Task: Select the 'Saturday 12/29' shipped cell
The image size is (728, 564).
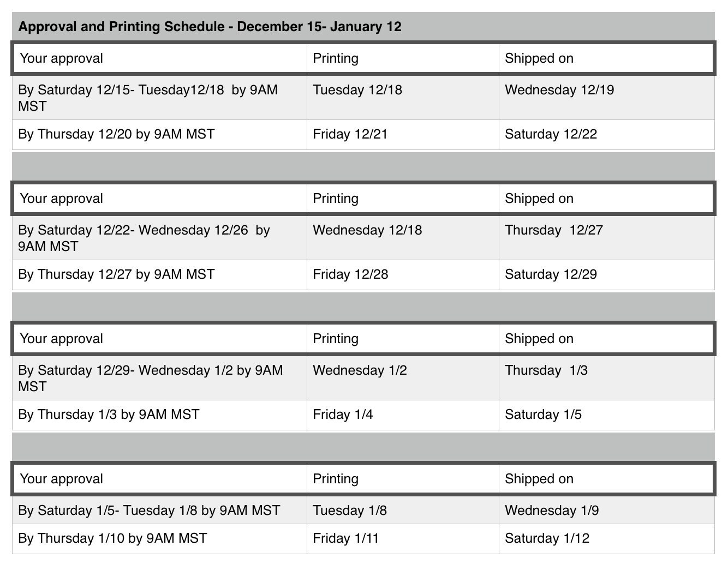Action: coord(606,274)
